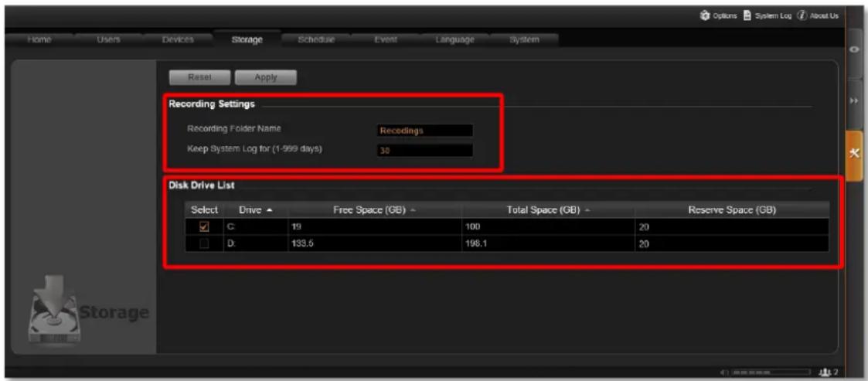Screen dimensions: 868x381
Task: Click the Reset button
Action: pos(200,77)
